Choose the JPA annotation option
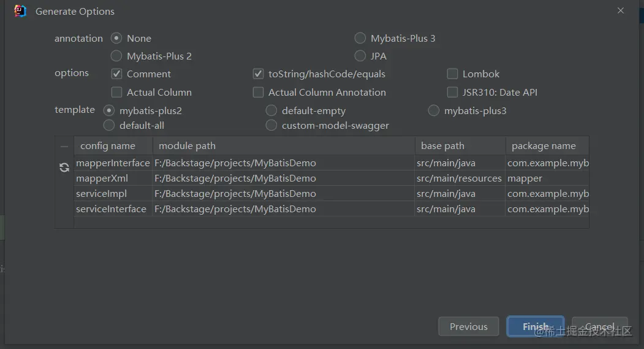 pos(360,56)
